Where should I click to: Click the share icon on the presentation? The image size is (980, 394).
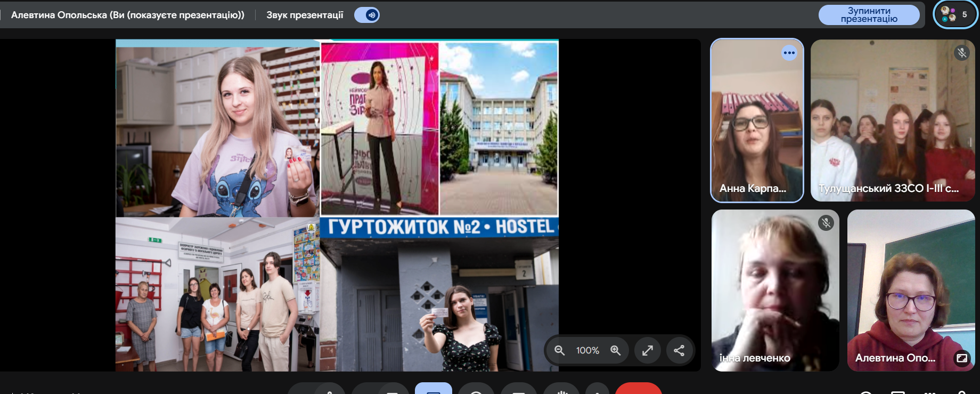point(679,350)
